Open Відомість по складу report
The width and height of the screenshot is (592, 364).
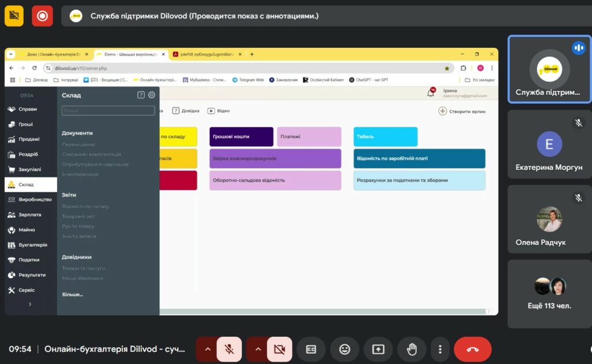pos(86,206)
